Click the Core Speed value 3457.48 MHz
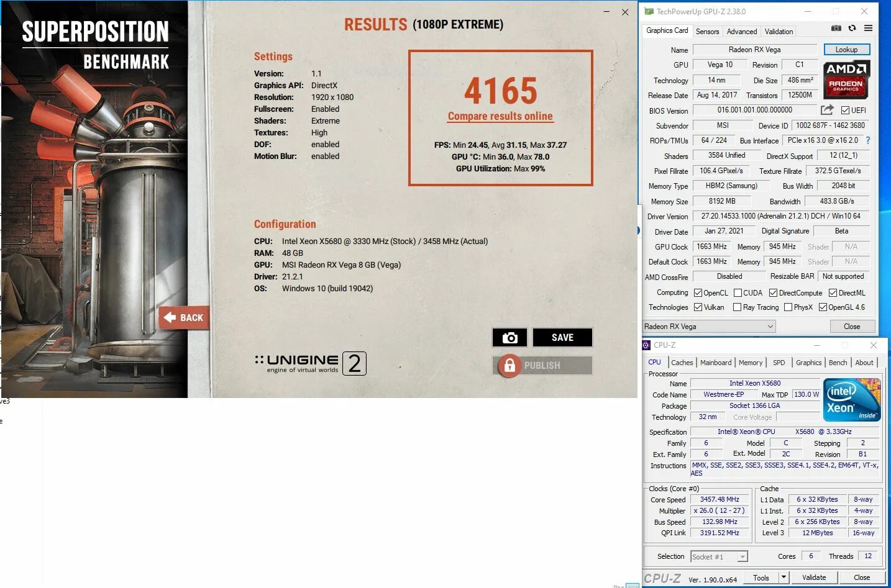The width and height of the screenshot is (891, 588). 720,499
